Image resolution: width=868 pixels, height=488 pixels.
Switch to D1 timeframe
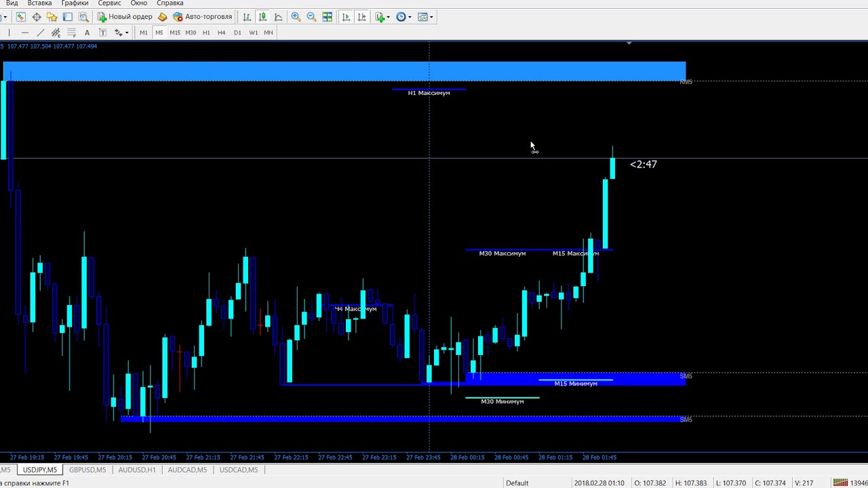coord(237,33)
